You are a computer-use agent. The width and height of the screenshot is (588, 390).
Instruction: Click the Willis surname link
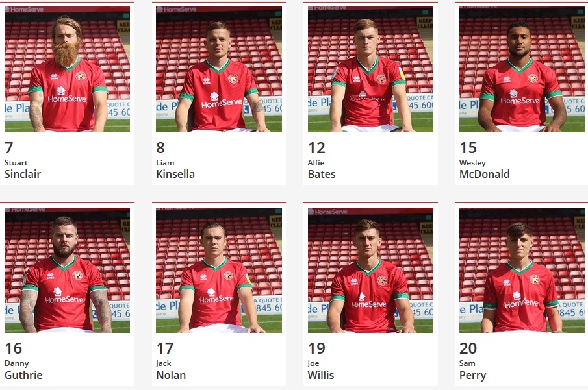320,375
